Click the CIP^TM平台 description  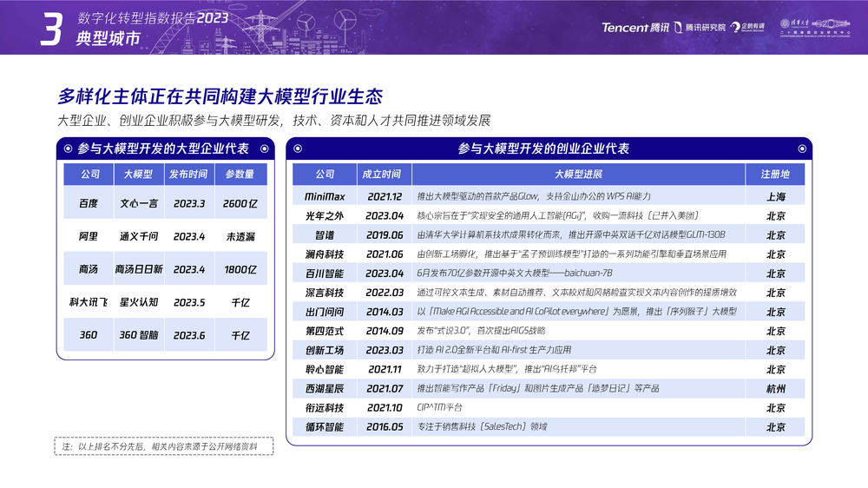439,408
